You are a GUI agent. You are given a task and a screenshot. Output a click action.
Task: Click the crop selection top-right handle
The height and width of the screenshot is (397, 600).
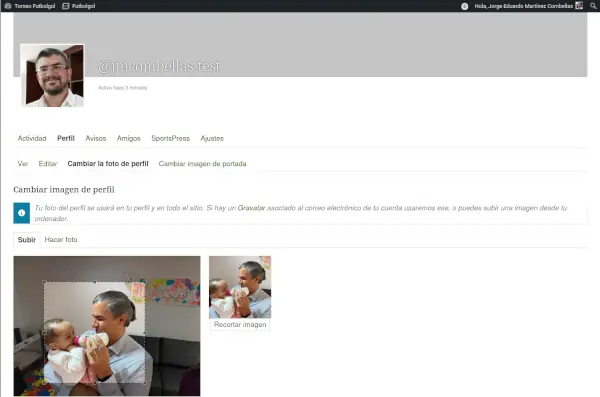(145, 282)
